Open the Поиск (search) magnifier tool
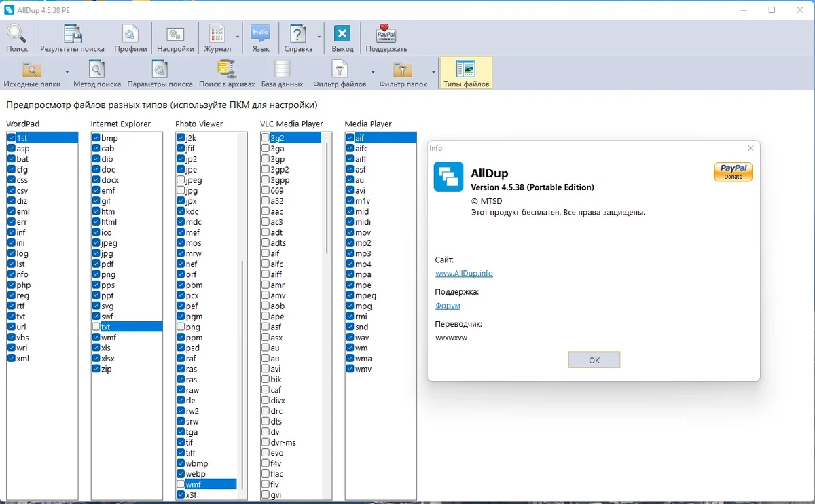815x504 pixels. pyautogui.click(x=17, y=39)
